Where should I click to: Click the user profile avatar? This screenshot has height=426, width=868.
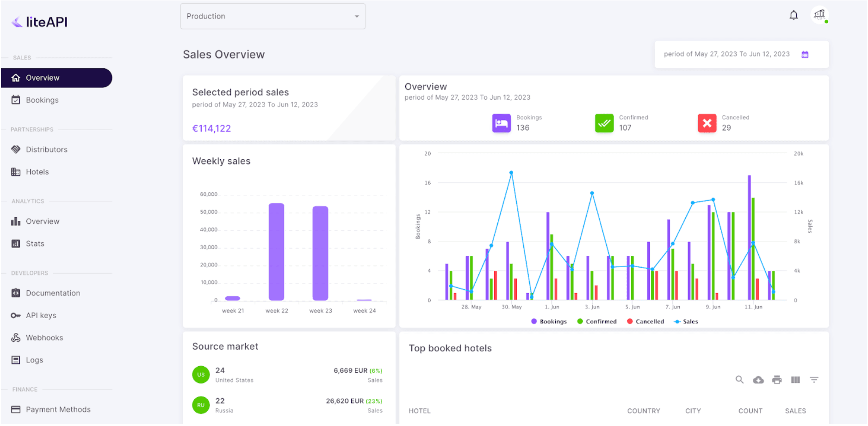819,15
